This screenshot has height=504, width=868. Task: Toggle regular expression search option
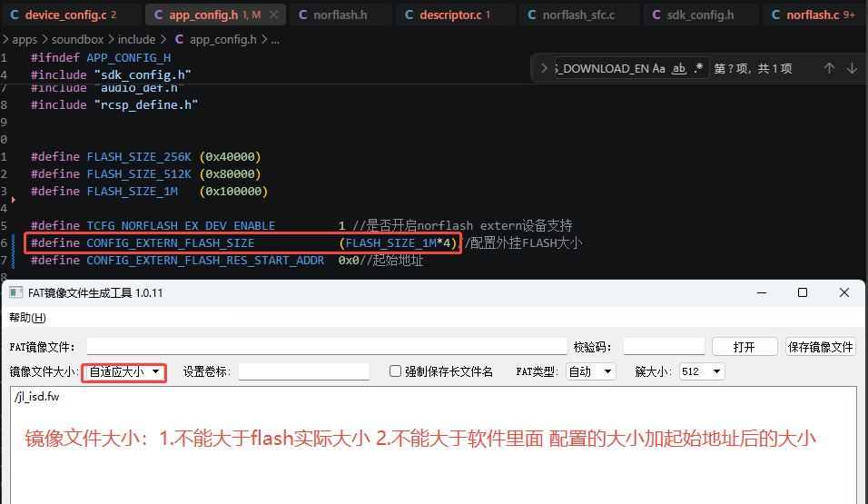(x=698, y=68)
